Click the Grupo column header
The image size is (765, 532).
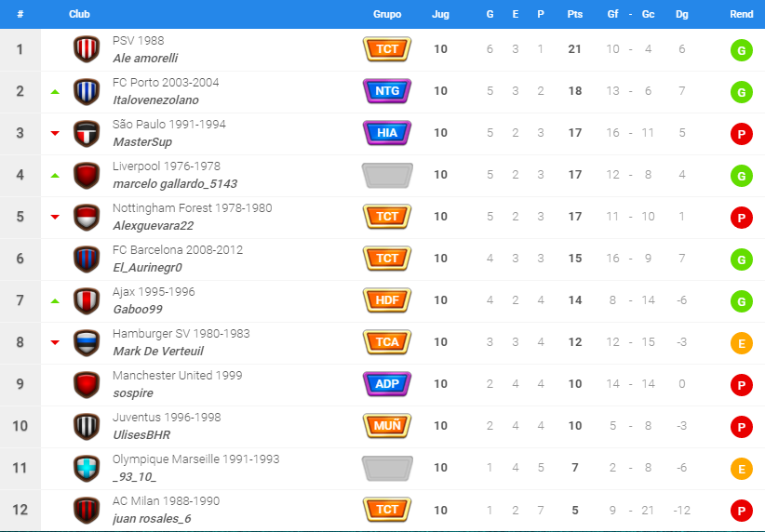coord(387,14)
